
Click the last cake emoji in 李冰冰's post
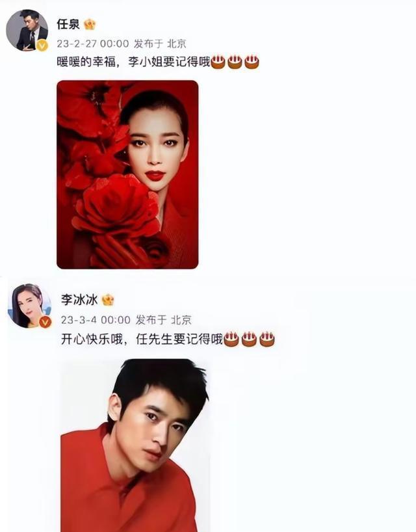pos(267,339)
